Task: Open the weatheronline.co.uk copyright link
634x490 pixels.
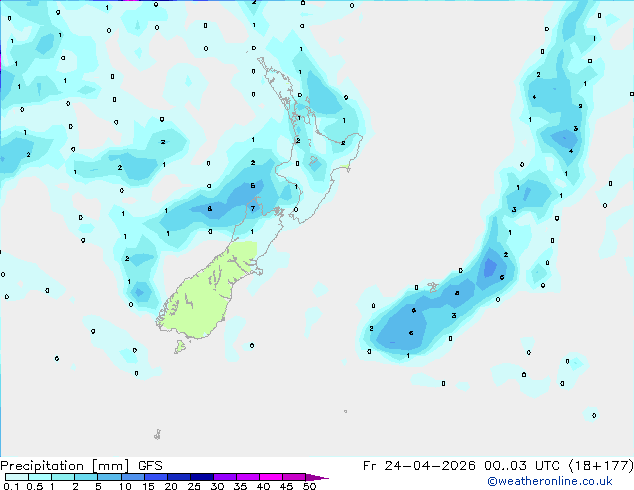Action: (550, 481)
